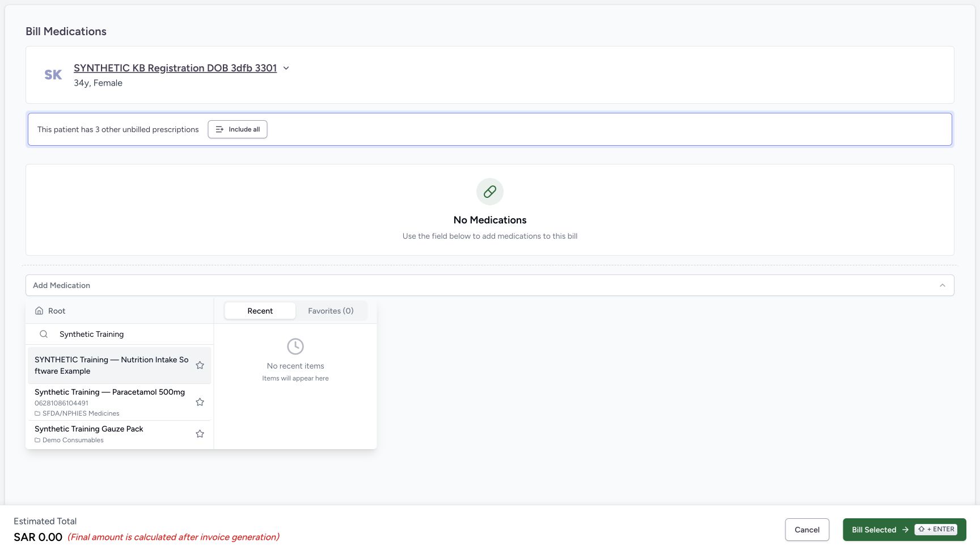Click the clock icon in Recent panel
Screen dimensions: 980x554
295,346
